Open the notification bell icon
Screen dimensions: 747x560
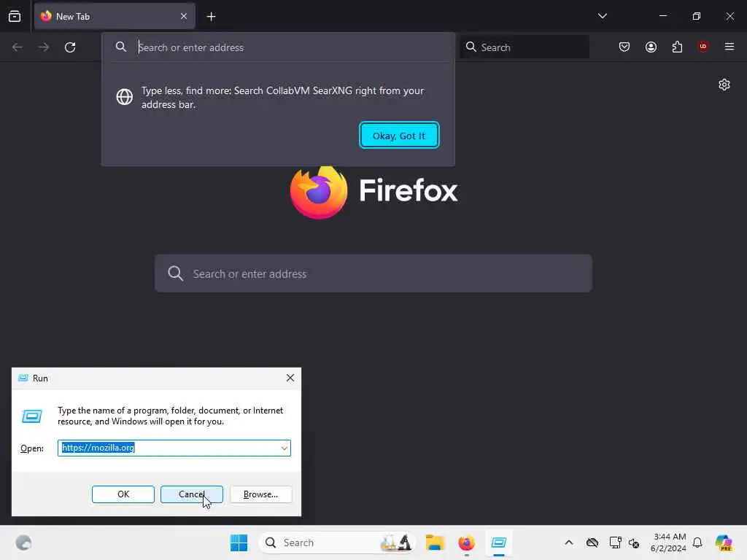coord(697,542)
